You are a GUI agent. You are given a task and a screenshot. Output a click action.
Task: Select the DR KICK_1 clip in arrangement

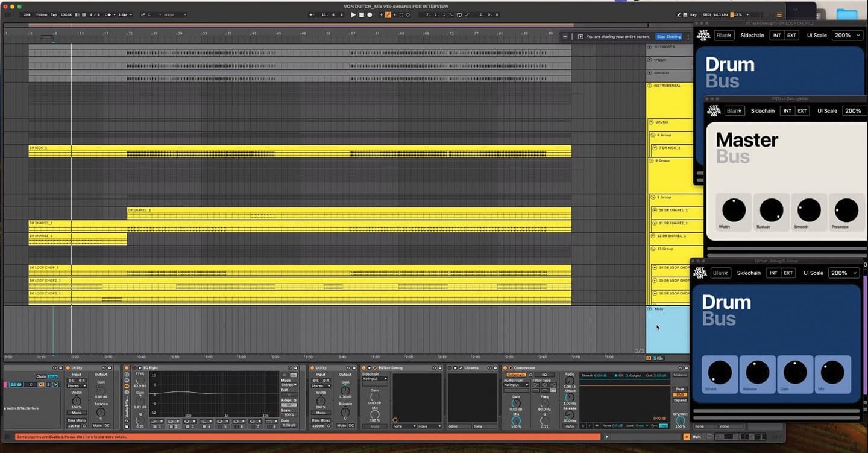(300, 151)
